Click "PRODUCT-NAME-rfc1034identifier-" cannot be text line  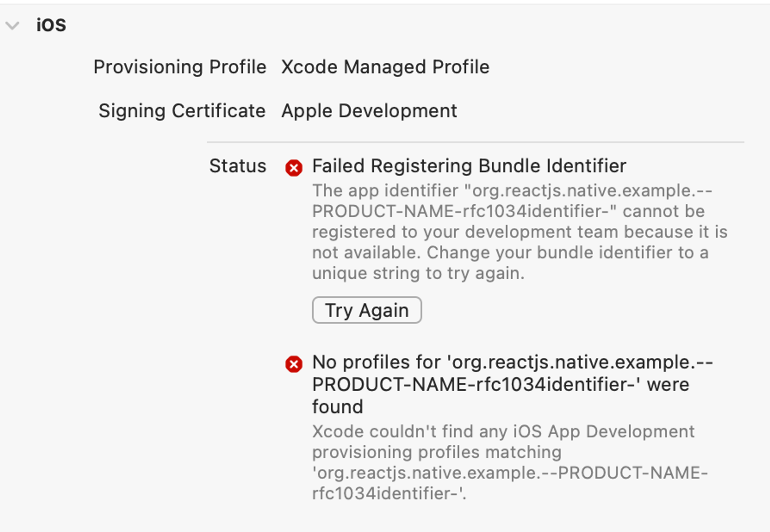click(x=508, y=211)
